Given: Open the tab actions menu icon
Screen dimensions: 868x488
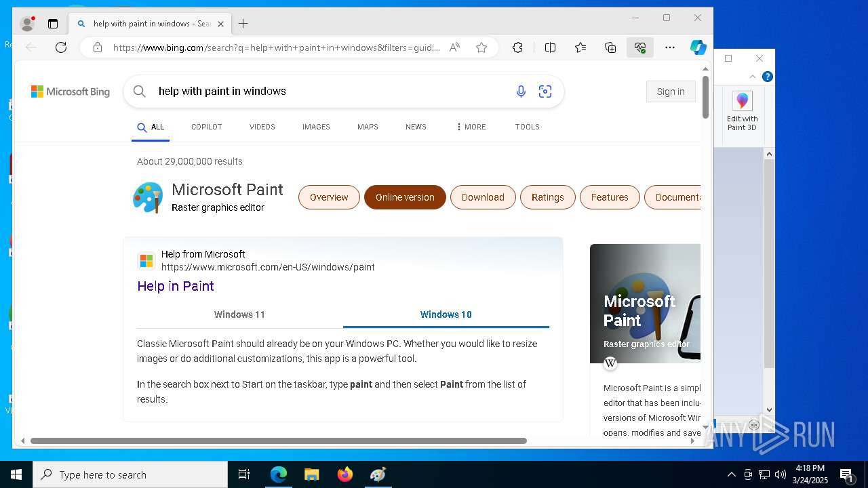Looking at the screenshot, I should point(53,24).
